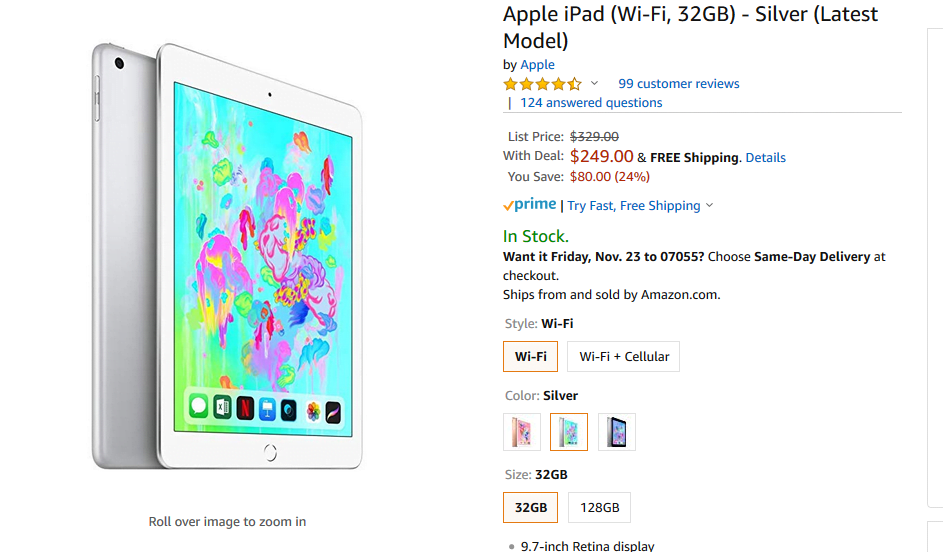The image size is (943, 552).
Task: Open the 99 customer reviews link
Action: click(678, 84)
